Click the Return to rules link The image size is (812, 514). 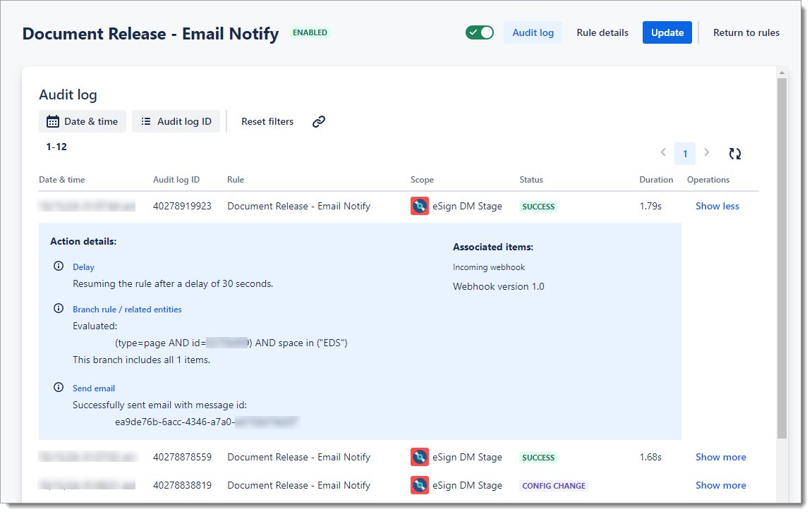click(746, 32)
